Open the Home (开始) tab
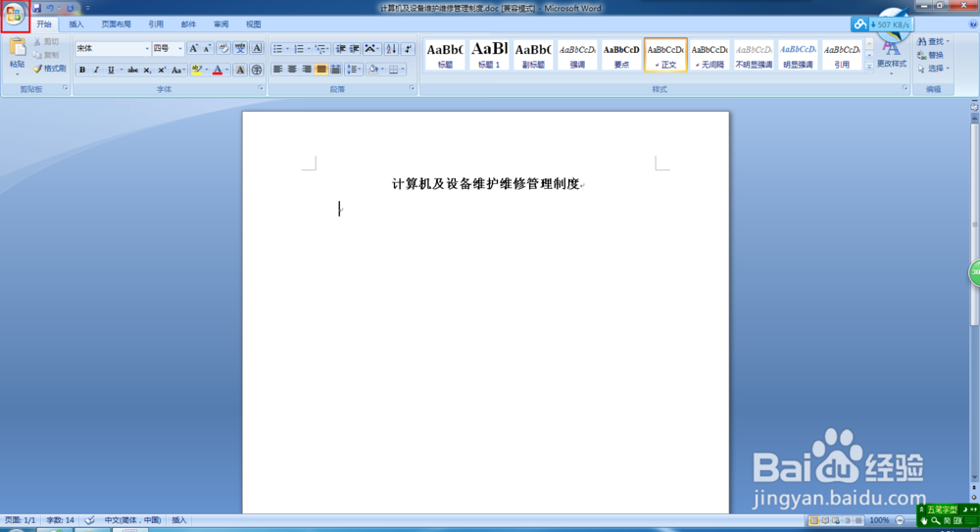Viewport: 980px width, 532px height. (x=44, y=24)
